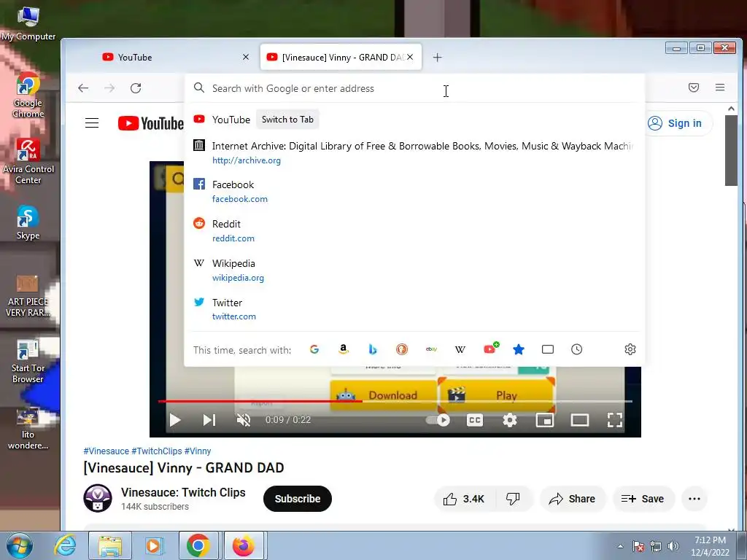Open the Pocket save icon
Screen dimensions: 747x560
coord(694,87)
